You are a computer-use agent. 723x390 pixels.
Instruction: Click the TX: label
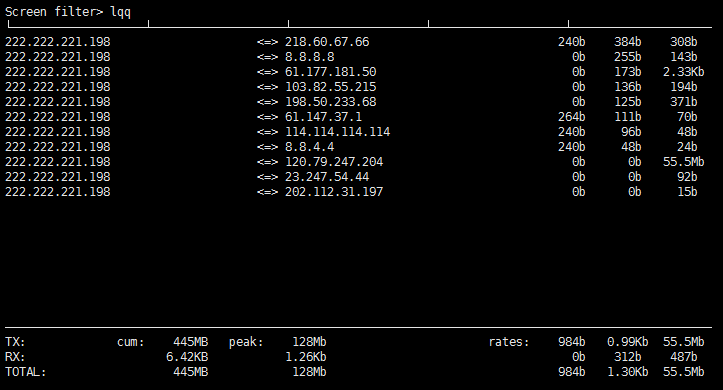15,342
